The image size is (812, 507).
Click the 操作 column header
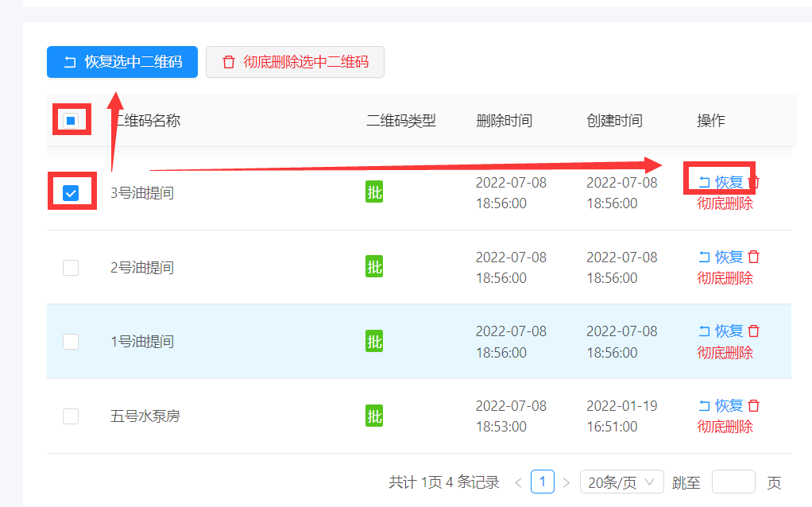tap(711, 121)
